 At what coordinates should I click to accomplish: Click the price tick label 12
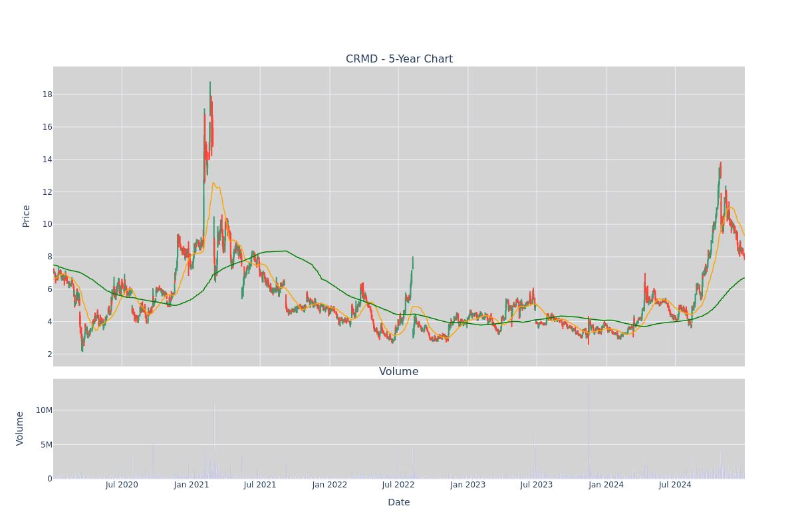click(47, 192)
